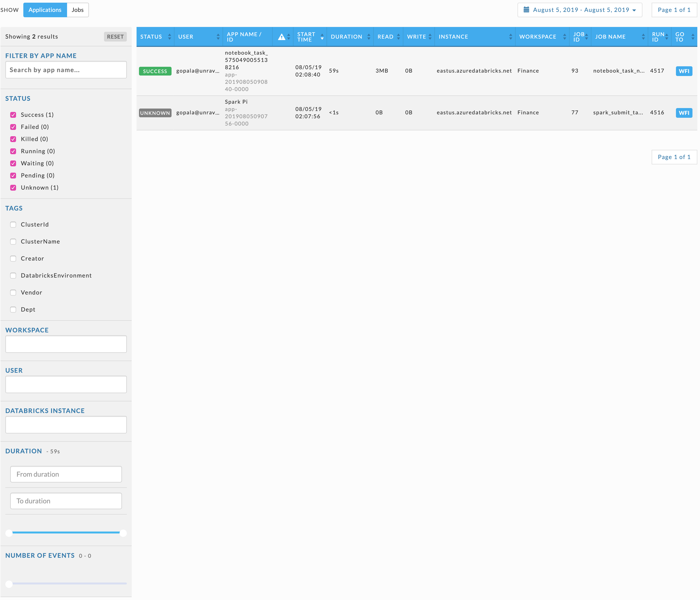
Task: Uncheck the Running status filter
Action: click(13, 151)
